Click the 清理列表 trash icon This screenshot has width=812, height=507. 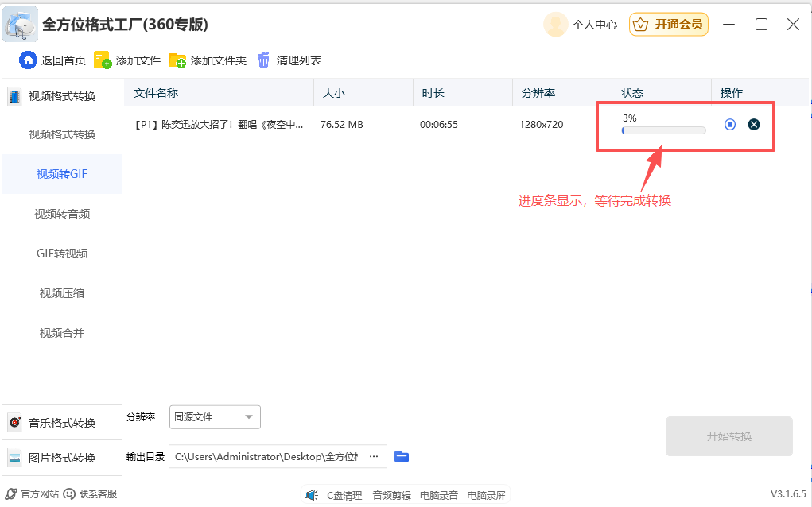coord(263,60)
